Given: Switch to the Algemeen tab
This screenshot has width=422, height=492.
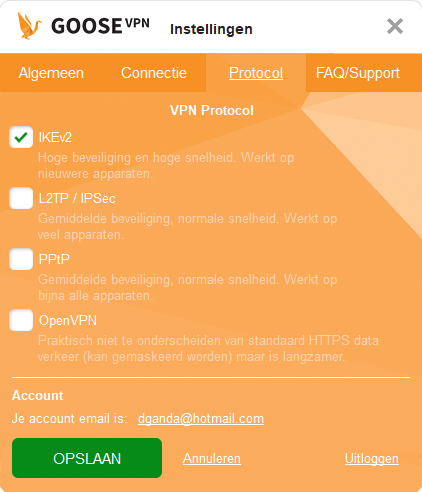Looking at the screenshot, I should (51, 73).
